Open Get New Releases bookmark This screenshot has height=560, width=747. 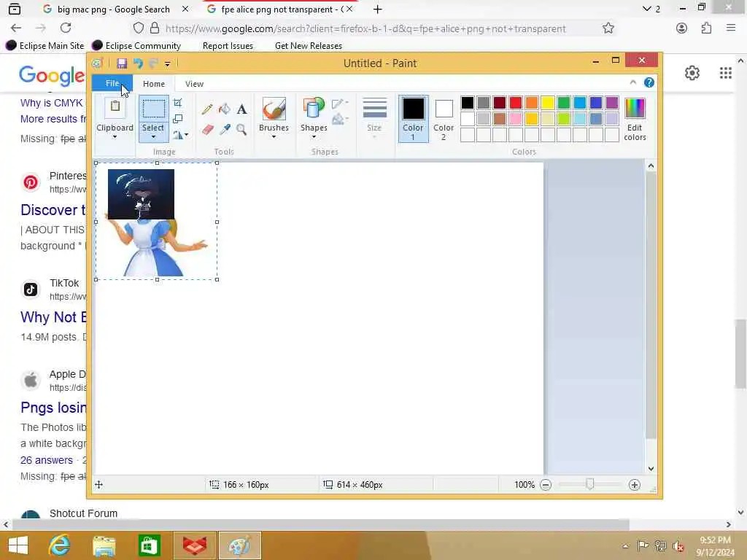pyautogui.click(x=309, y=46)
